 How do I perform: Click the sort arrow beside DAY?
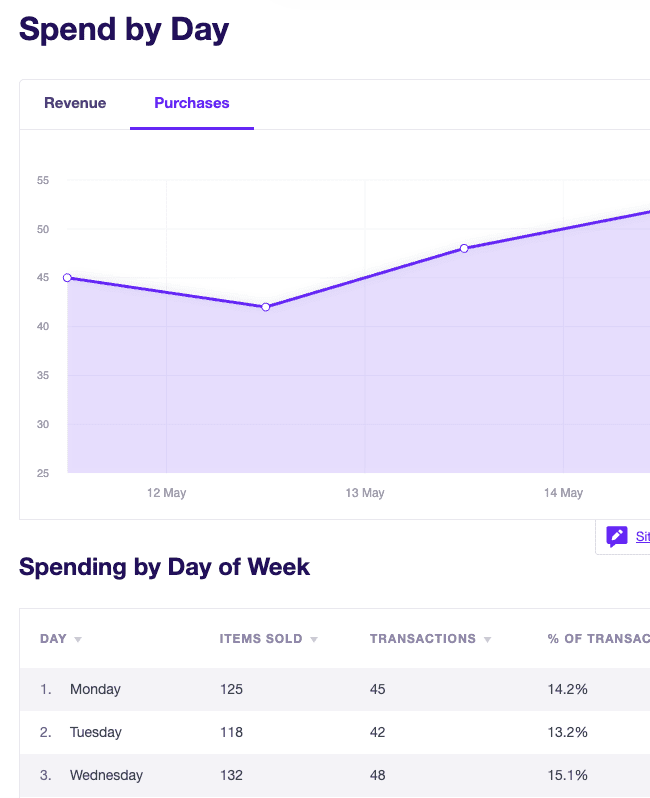click(x=78, y=640)
